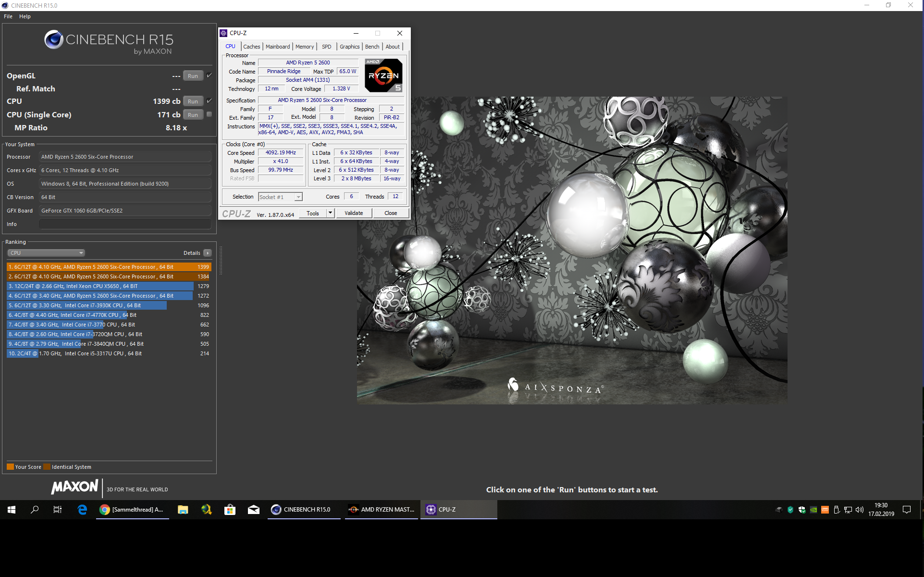Open the Windows search icon

(35, 510)
